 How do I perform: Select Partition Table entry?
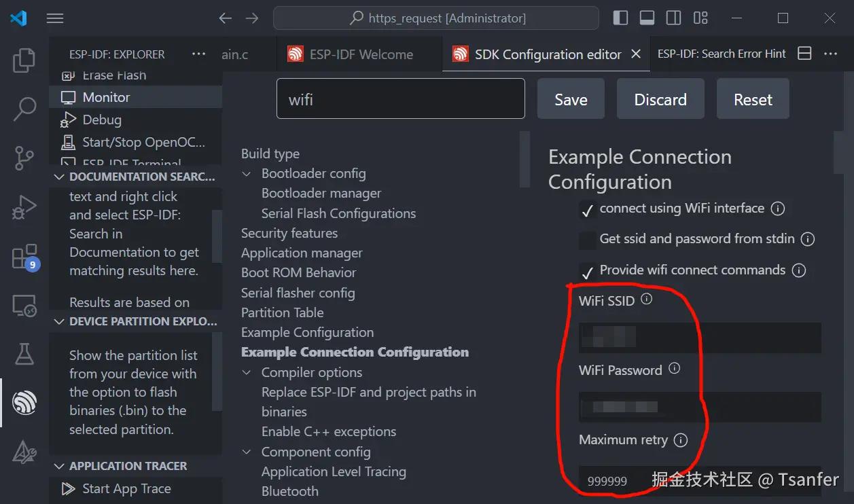[282, 312]
